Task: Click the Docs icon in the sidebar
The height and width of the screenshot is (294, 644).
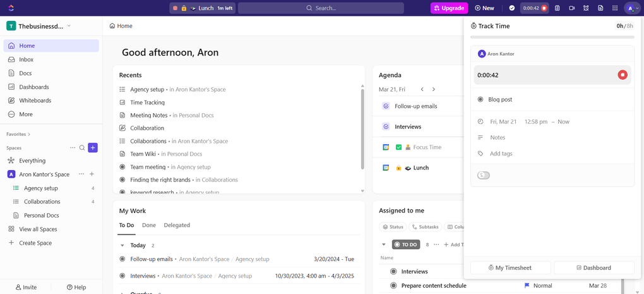Action: click(11, 73)
